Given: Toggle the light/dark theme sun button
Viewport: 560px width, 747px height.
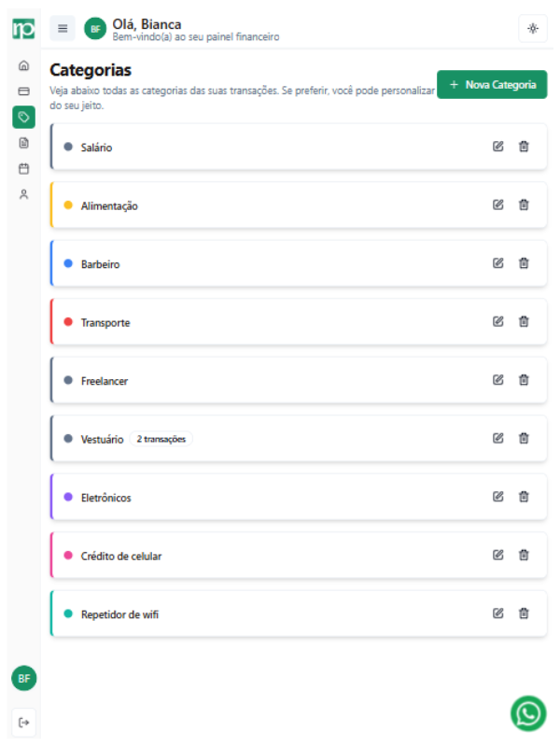Looking at the screenshot, I should click(x=533, y=28).
